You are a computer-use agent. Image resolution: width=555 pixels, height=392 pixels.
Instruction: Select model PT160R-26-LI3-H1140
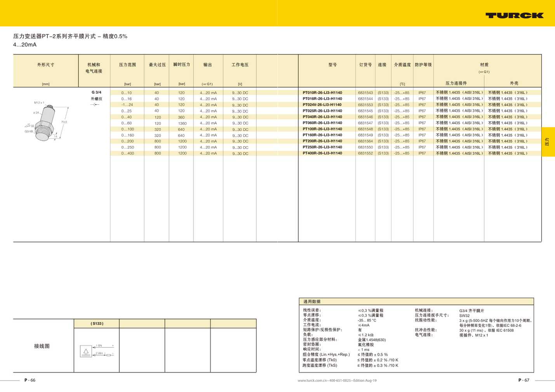coord(322,135)
